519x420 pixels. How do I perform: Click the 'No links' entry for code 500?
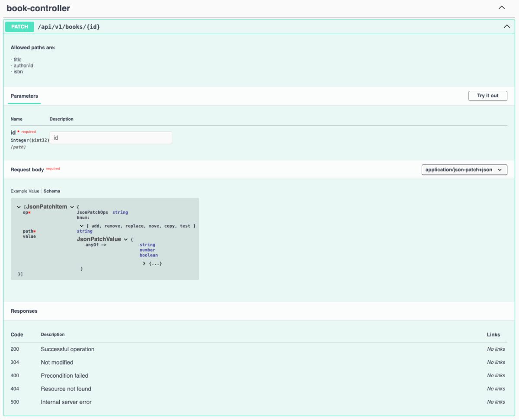[x=496, y=402]
